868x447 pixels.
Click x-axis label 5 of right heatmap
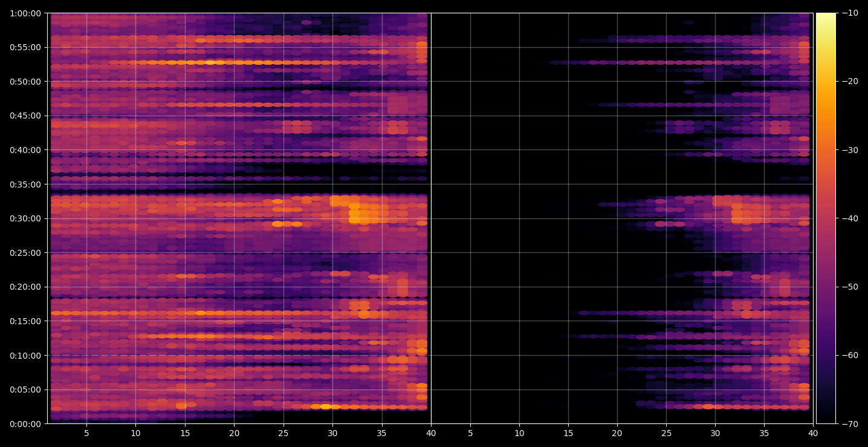(x=470, y=433)
